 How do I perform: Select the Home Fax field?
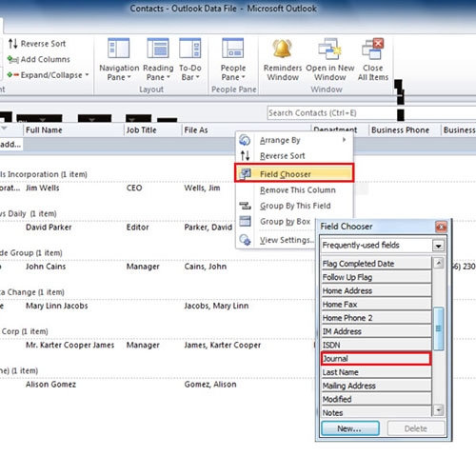pyautogui.click(x=376, y=305)
